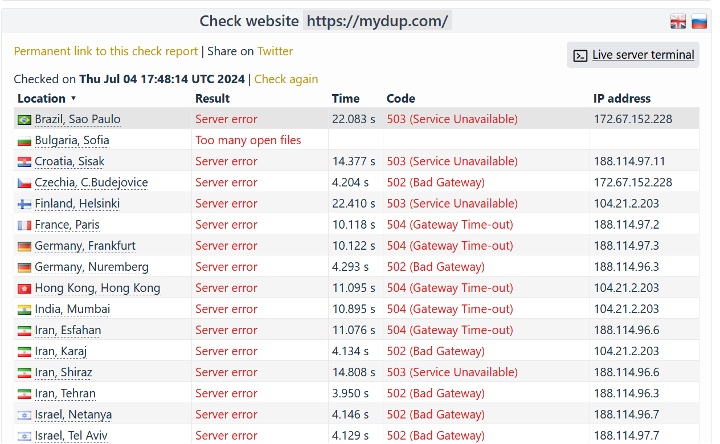Click the Hong Kong flag icon
Viewport: 720px width, 444px height.
pyautogui.click(x=24, y=289)
